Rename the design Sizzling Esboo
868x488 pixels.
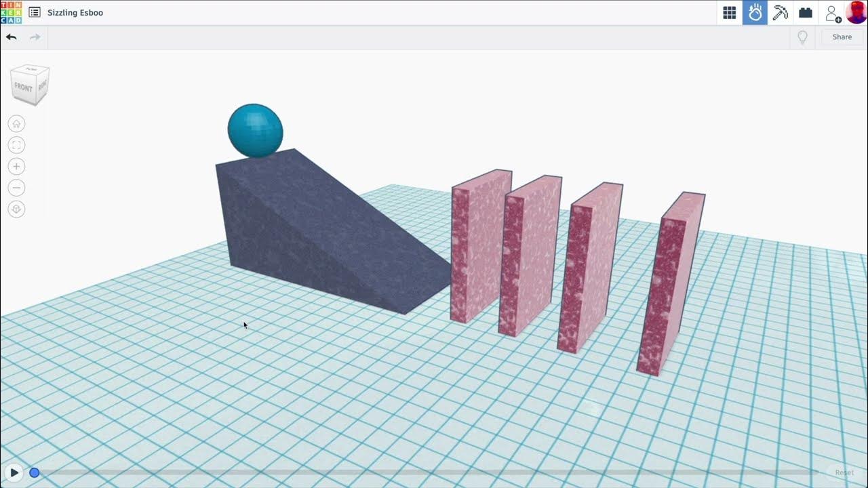tap(75, 12)
